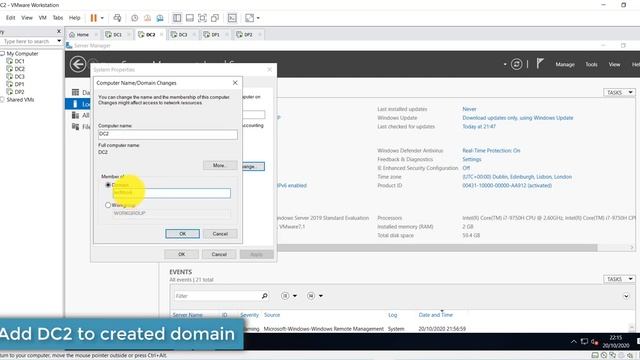This screenshot has width=640, height=360.
Task: Switch to Unity mode icon
Action: (x=215, y=18)
